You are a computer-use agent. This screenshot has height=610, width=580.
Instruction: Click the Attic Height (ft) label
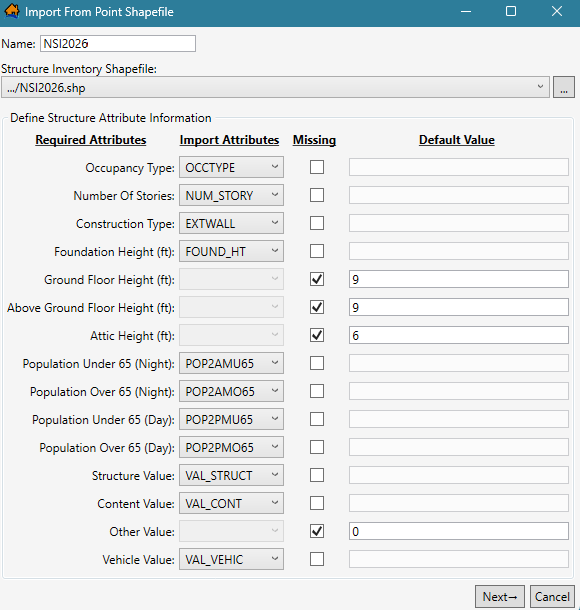pyautogui.click(x=133, y=336)
